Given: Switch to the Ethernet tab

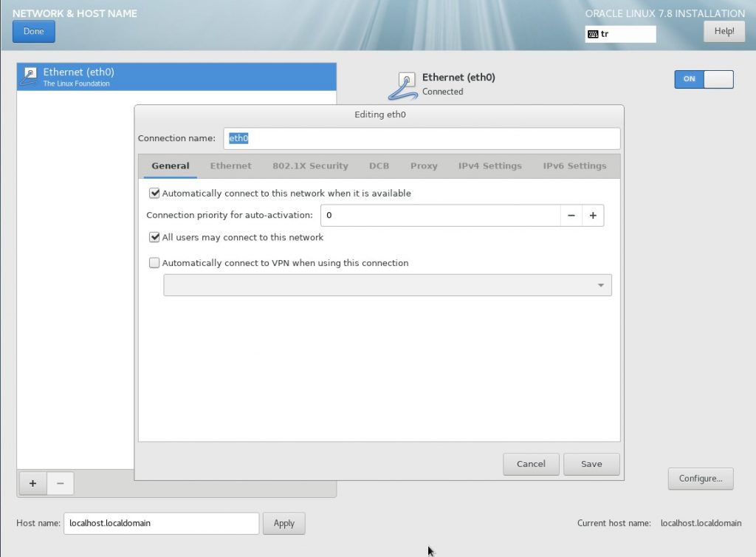Looking at the screenshot, I should (x=230, y=166).
